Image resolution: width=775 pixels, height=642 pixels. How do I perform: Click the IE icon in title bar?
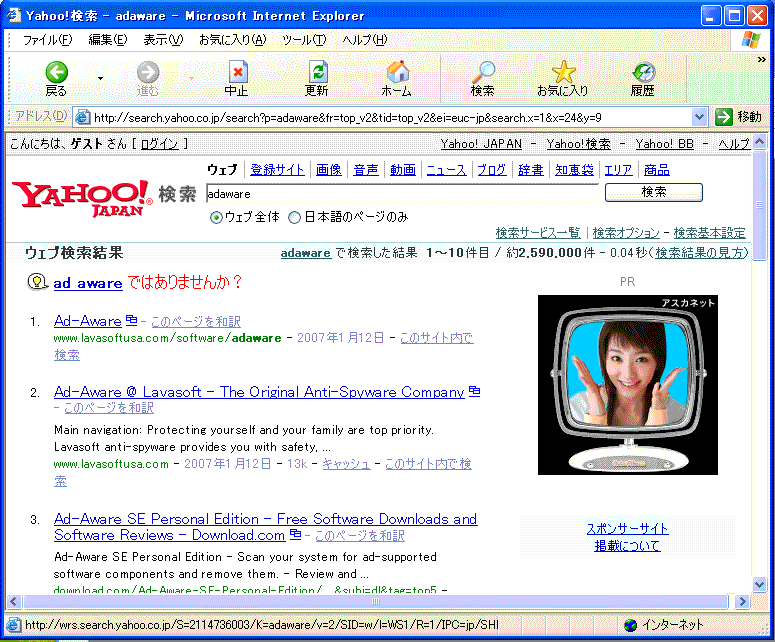(x=13, y=15)
